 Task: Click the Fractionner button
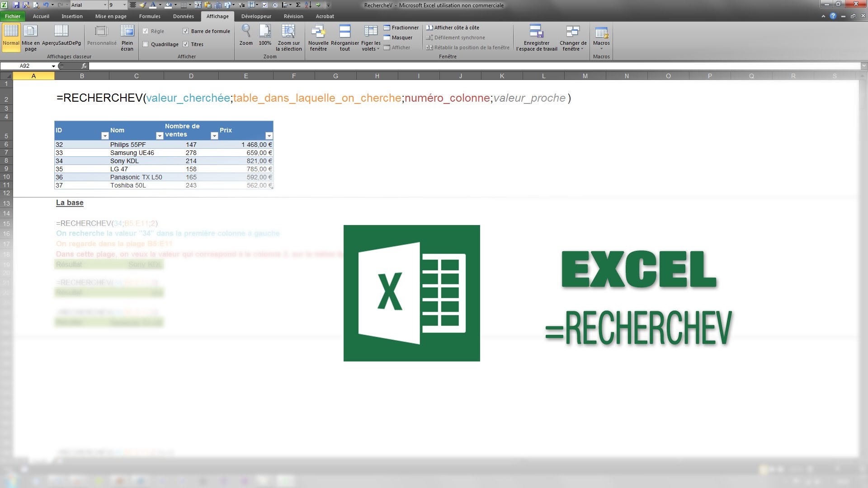click(x=401, y=28)
